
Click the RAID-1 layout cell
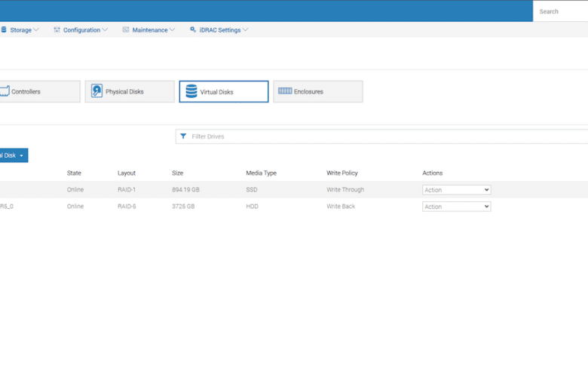127,189
